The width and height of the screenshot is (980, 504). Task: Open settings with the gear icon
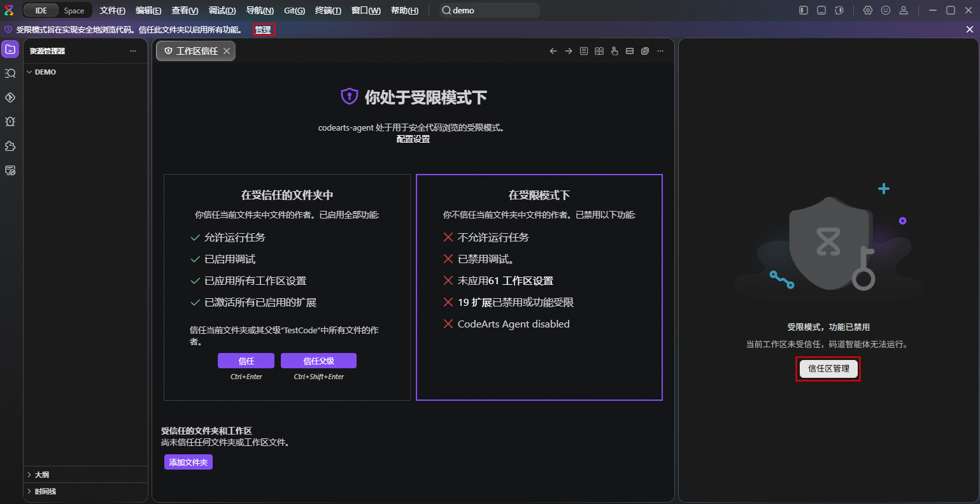click(x=868, y=10)
